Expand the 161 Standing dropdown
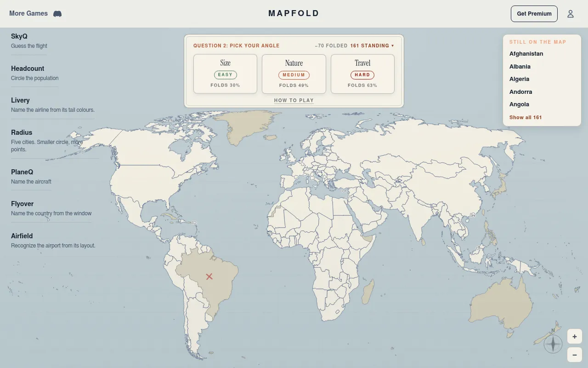Image resolution: width=588 pixels, height=368 pixels. coord(372,46)
